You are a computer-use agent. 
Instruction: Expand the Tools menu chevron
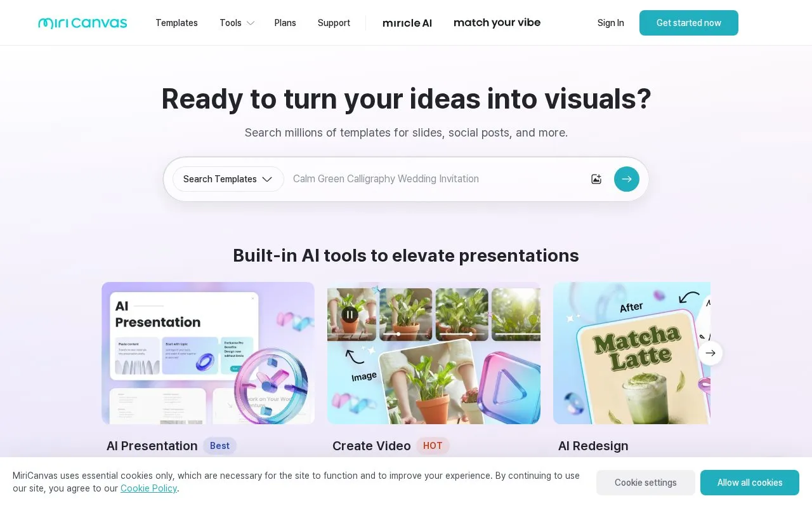251,23
